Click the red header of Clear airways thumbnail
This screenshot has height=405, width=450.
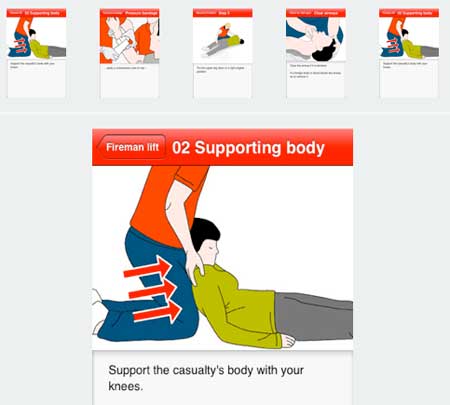(x=315, y=13)
